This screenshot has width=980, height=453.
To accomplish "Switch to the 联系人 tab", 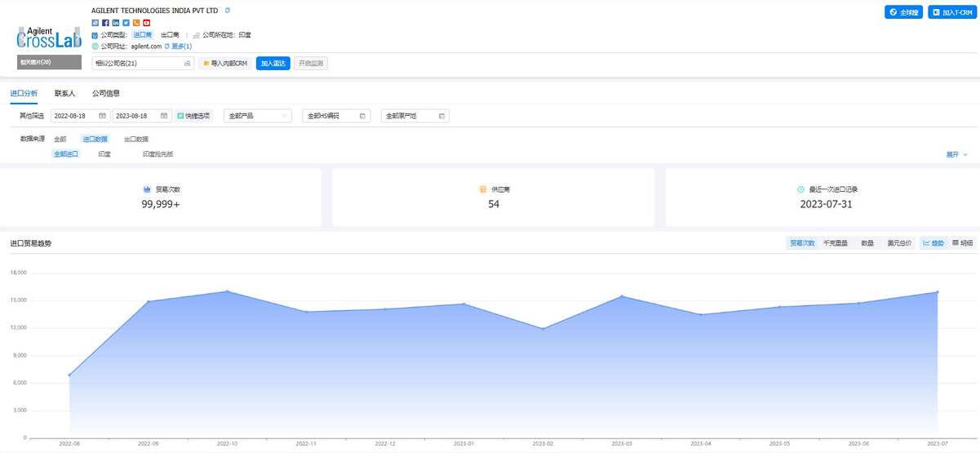I will pos(64,94).
